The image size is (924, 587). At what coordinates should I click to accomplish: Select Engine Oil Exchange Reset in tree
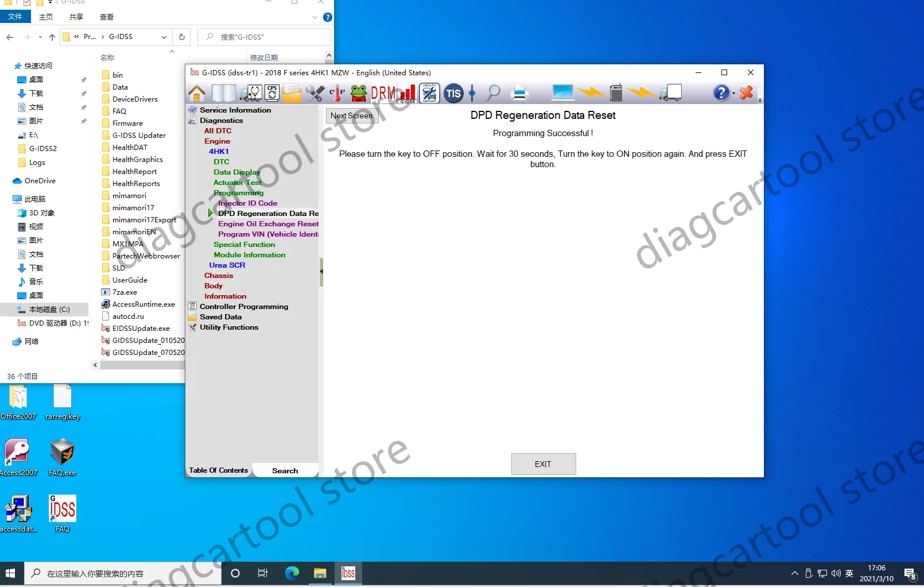pyautogui.click(x=268, y=224)
